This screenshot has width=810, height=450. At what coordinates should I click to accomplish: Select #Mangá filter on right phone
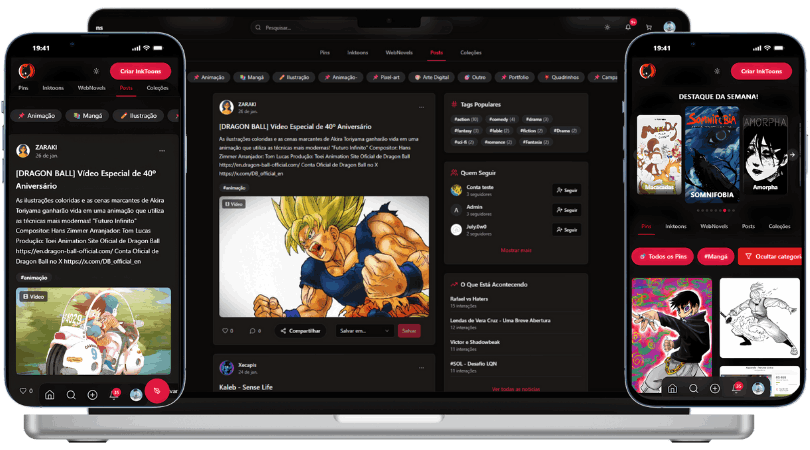[715, 256]
